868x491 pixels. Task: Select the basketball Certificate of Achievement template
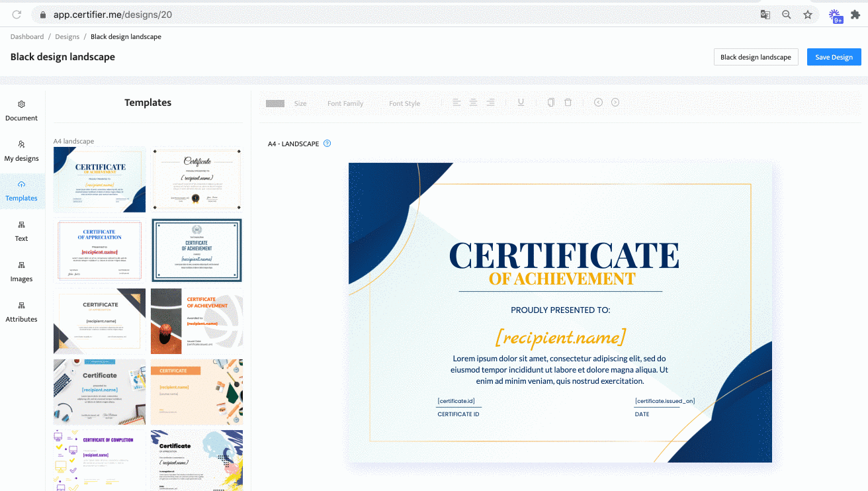[x=197, y=322]
